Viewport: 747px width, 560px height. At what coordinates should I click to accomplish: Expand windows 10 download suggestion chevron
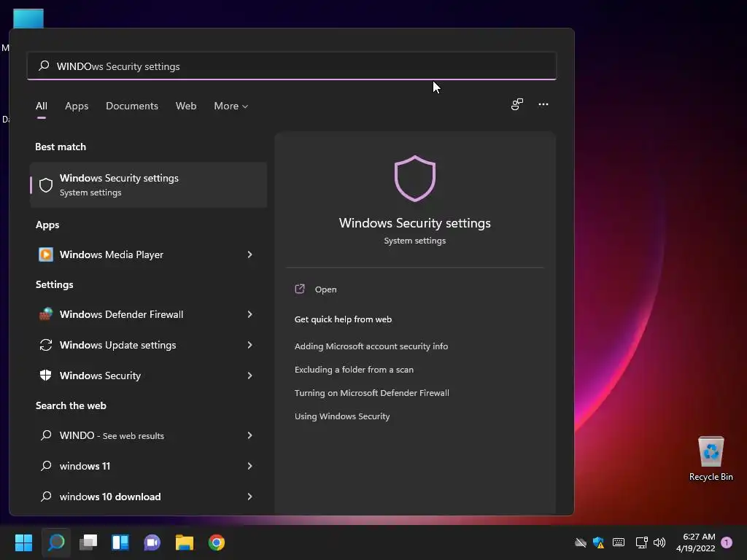click(249, 496)
